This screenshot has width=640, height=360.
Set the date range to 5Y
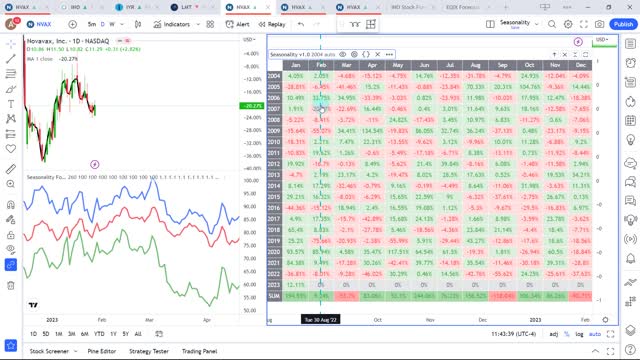[x=126, y=334]
